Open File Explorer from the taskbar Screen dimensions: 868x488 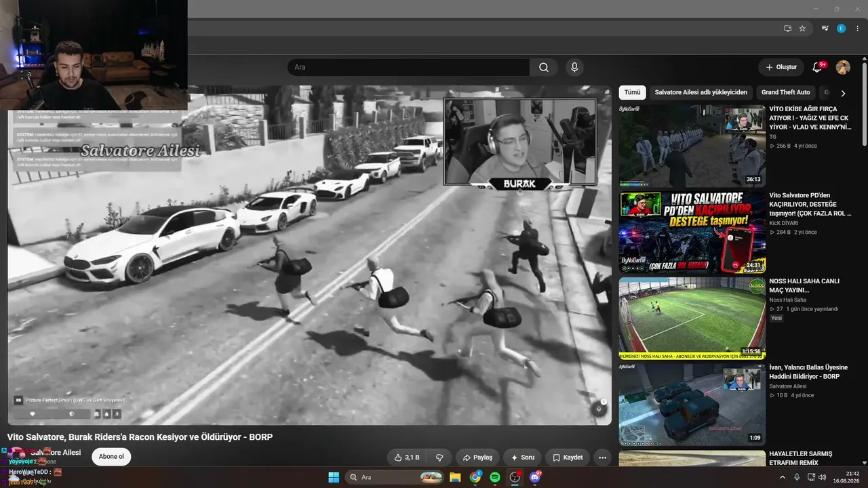coord(455,477)
